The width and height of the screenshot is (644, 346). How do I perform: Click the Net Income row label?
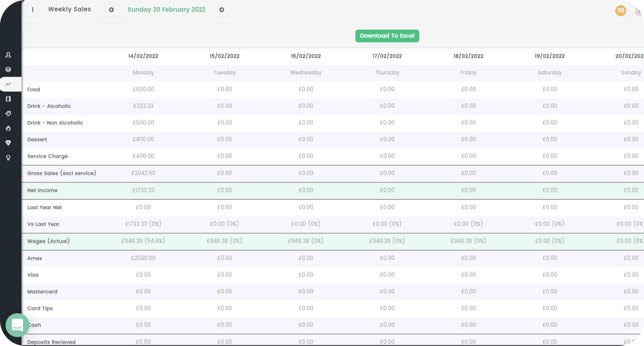point(42,190)
